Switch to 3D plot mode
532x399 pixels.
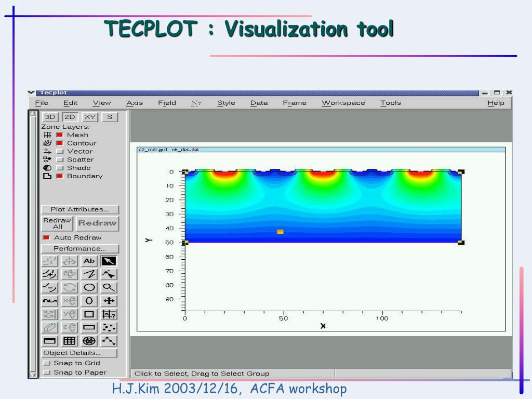point(50,117)
